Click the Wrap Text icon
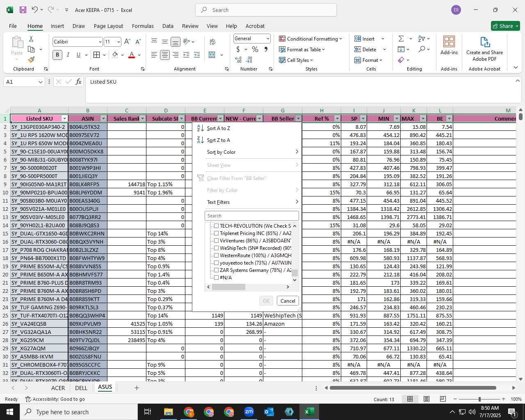The height and width of the screenshot is (420, 525). (212, 42)
